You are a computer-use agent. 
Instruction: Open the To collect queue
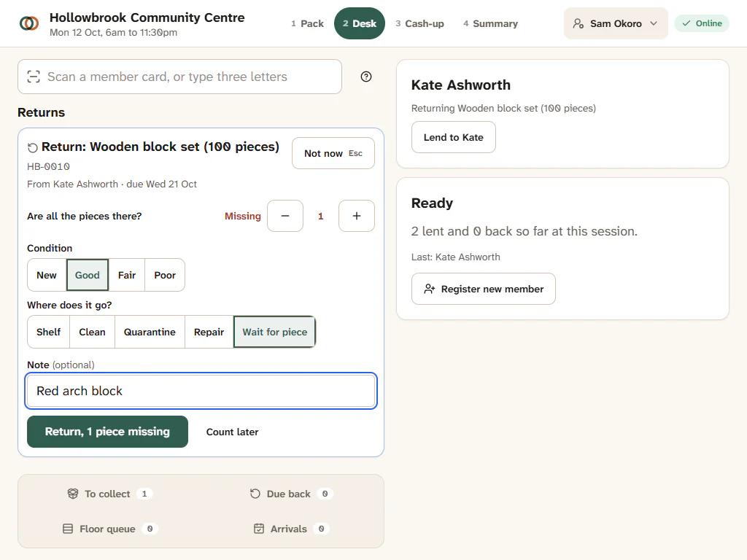(x=110, y=494)
